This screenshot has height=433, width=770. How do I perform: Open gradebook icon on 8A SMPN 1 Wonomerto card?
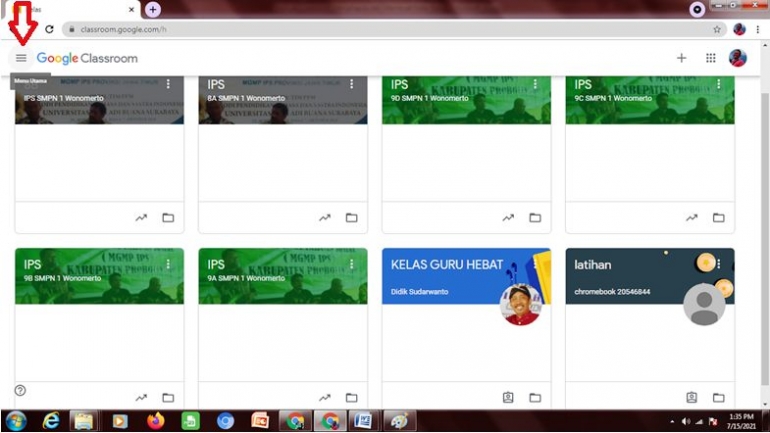coord(325,217)
